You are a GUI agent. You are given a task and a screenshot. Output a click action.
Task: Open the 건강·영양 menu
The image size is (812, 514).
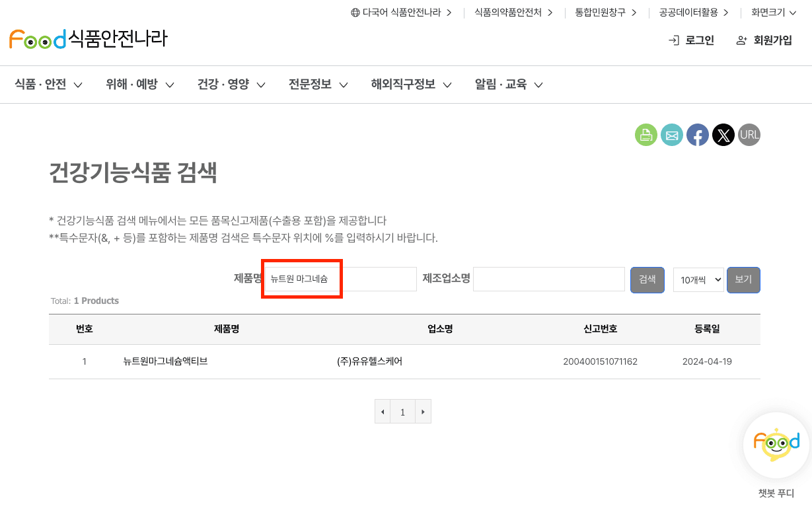pos(231,85)
